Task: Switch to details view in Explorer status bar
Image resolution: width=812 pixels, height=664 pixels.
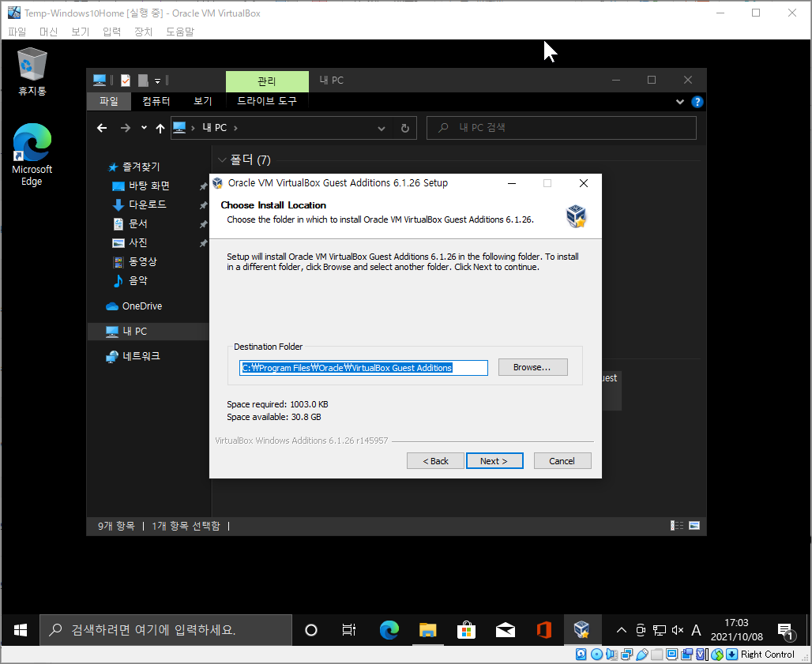Action: [677, 526]
